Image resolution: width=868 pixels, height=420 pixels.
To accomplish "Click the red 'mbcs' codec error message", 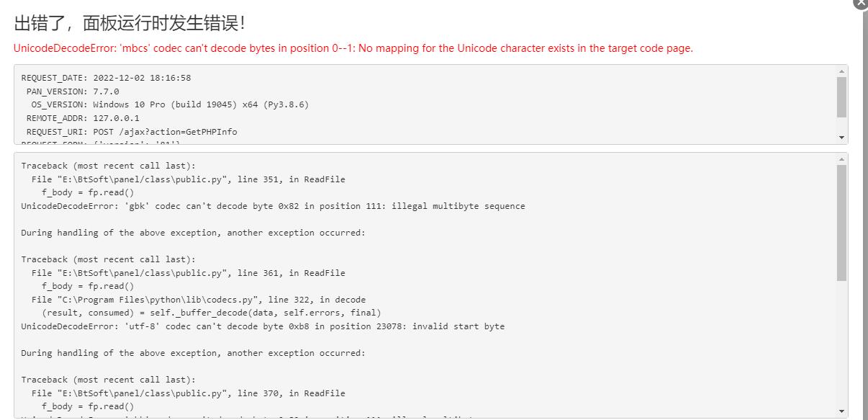I will (353, 48).
